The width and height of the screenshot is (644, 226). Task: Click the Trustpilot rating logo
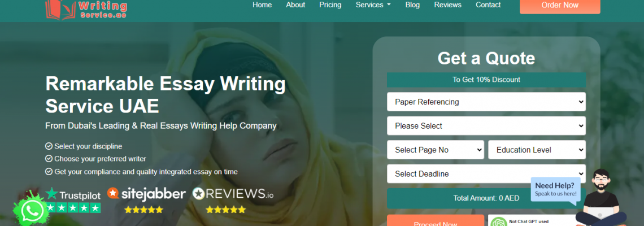(74, 201)
